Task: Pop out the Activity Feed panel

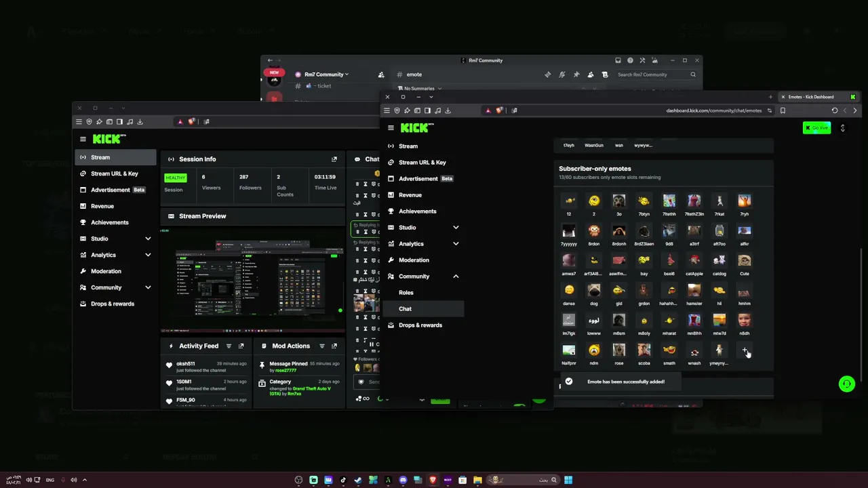Action: 241,346
